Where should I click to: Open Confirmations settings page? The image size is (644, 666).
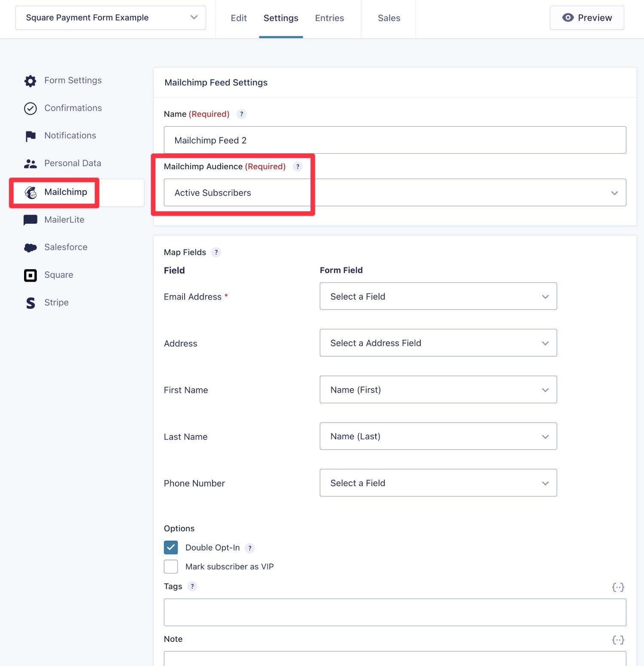(x=73, y=108)
